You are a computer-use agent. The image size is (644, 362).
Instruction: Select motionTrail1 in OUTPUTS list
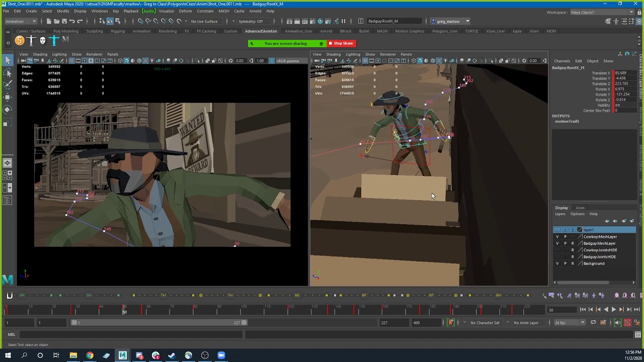(567, 121)
